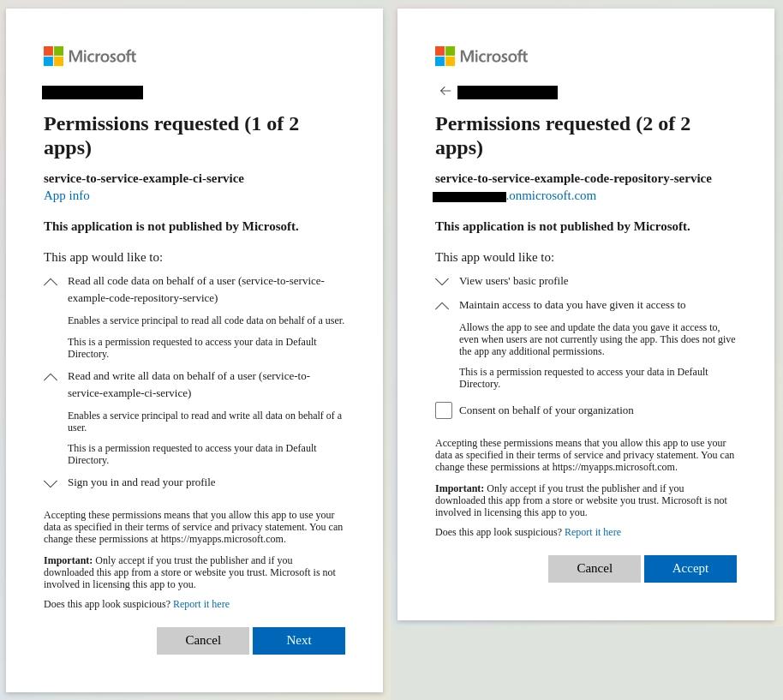Collapse the 'Read all code data' permission
783x700 pixels.
[x=51, y=282]
